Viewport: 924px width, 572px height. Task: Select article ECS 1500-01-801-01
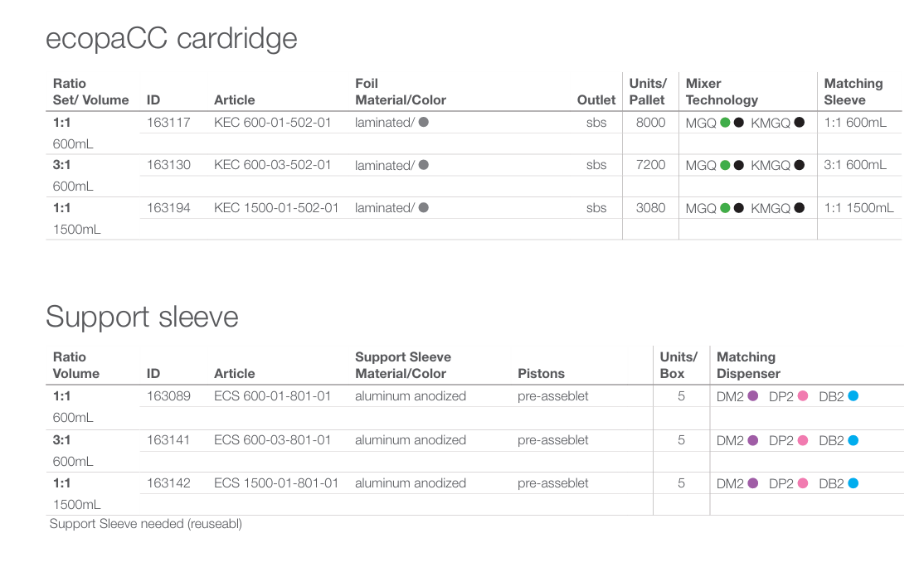coord(276,483)
